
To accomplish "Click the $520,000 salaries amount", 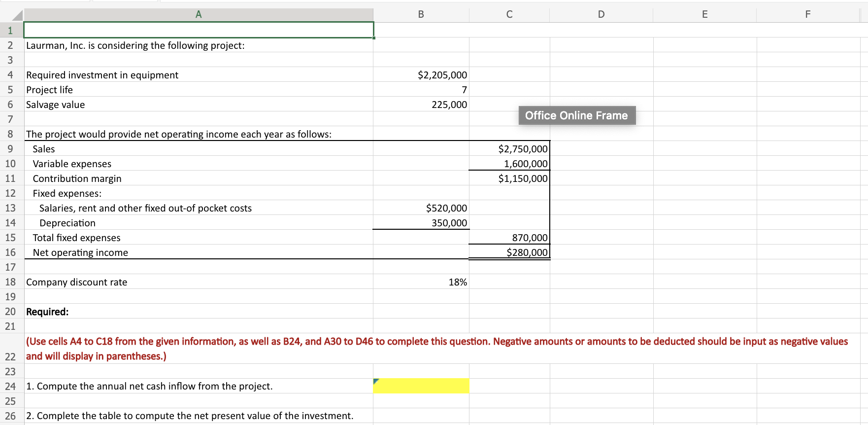I will (446, 208).
